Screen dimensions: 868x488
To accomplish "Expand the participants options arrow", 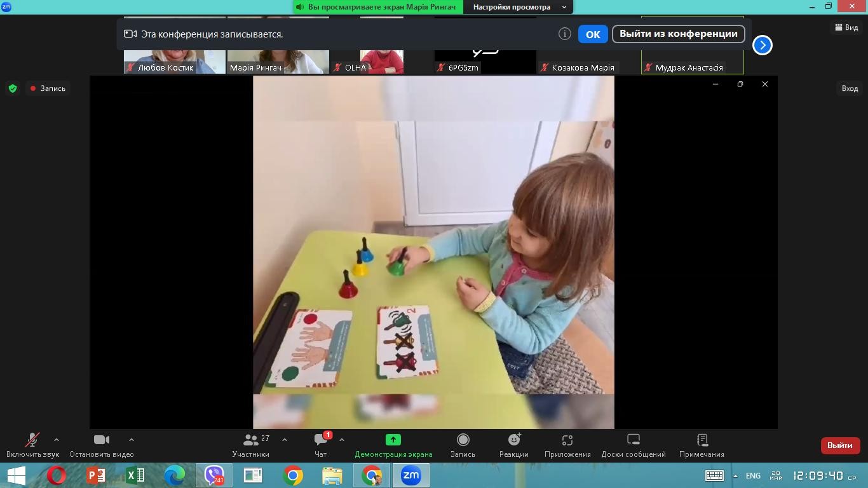I will pyautogui.click(x=284, y=440).
